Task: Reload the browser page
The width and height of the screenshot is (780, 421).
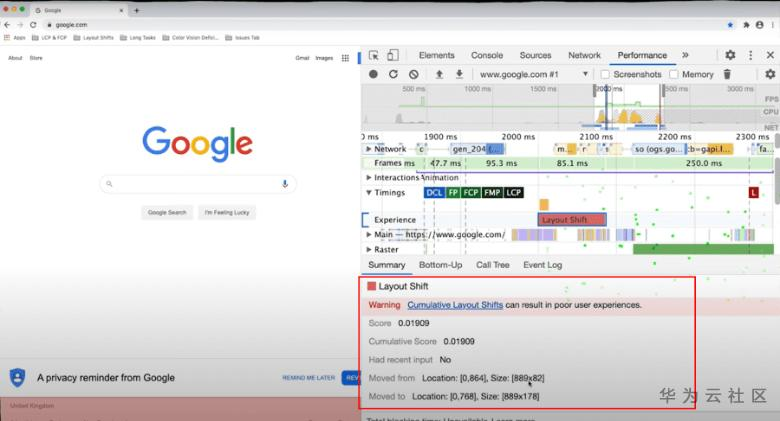Action: (33, 24)
